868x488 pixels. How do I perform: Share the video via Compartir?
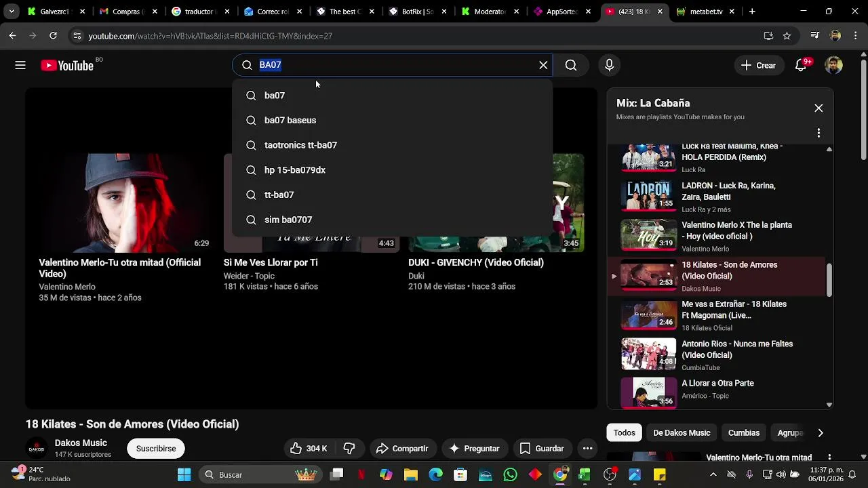click(402, 449)
